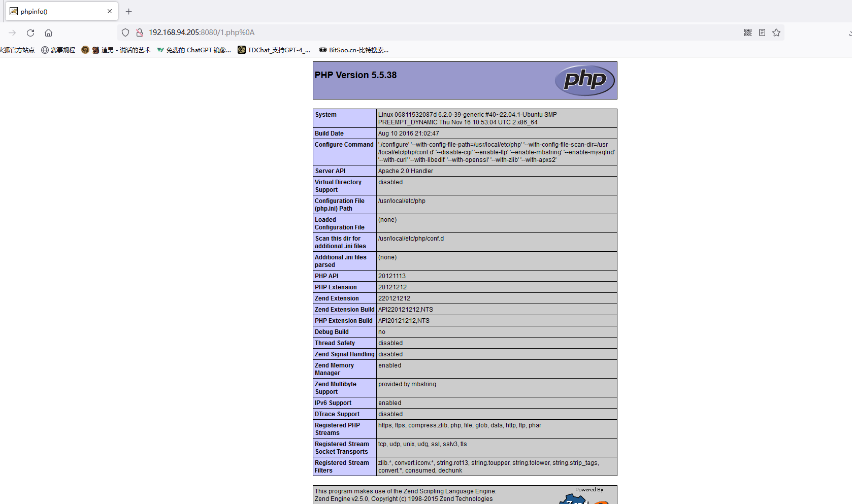The height and width of the screenshot is (504, 852).
Task: Click the PHP logo in header
Action: [x=585, y=80]
